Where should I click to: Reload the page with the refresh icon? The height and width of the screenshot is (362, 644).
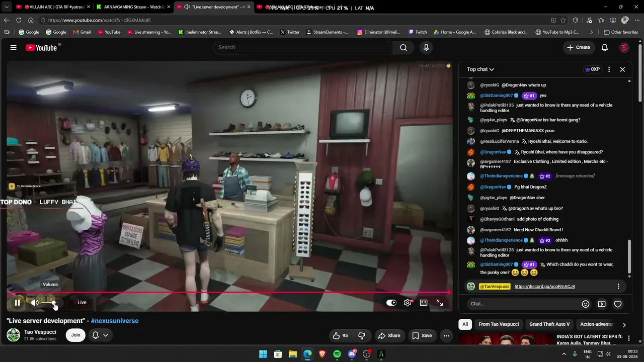click(x=19, y=20)
